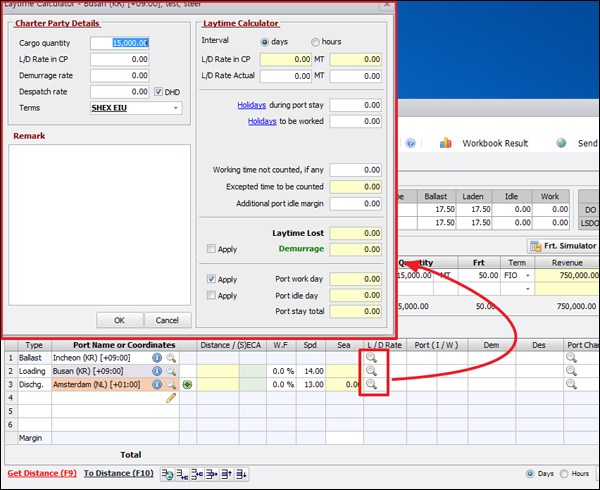
Task: Select the days interval radio button
Action: click(264, 42)
